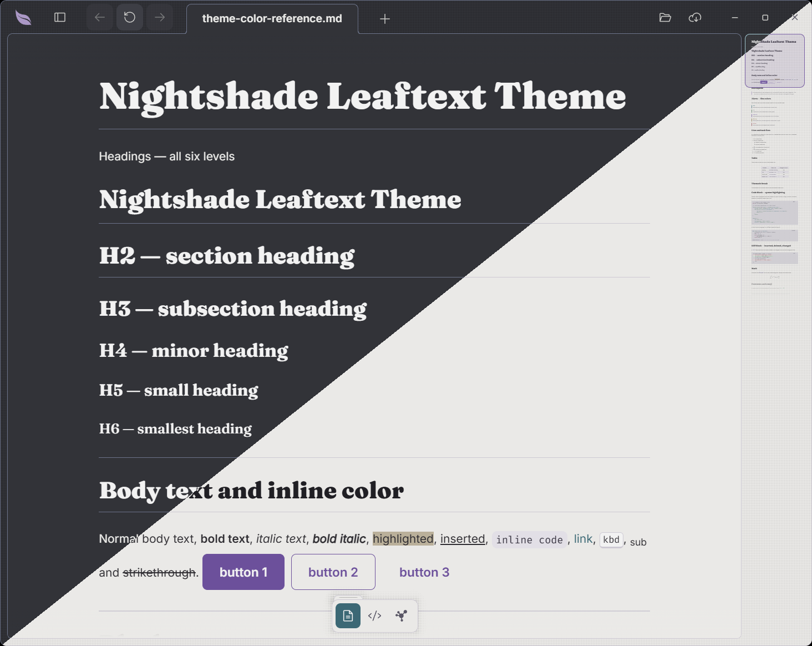Minimize the window
The image size is (812, 646).
point(735,18)
